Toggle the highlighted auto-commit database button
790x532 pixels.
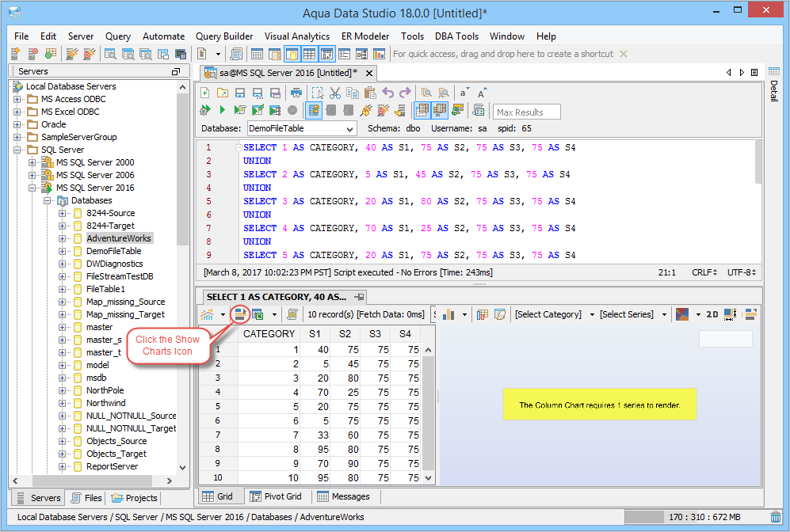click(x=314, y=110)
